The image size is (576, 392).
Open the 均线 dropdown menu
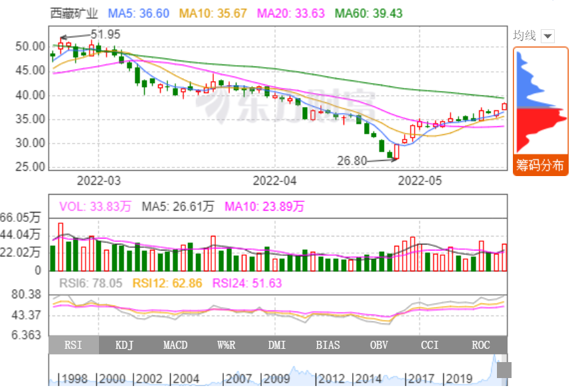click(x=547, y=36)
